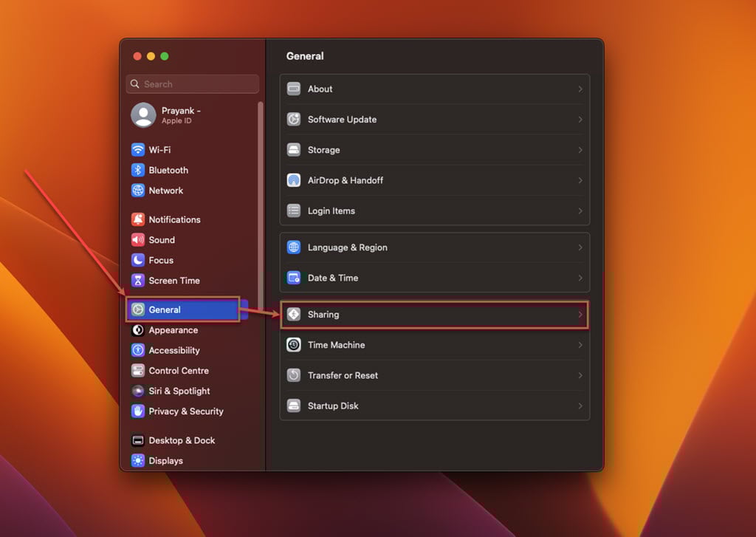Click the AirDrop & Handoff icon

tap(294, 180)
